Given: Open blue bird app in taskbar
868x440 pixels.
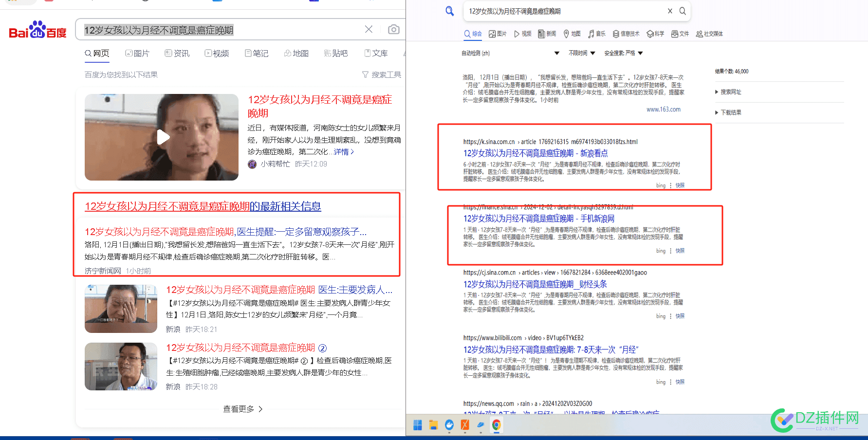Looking at the screenshot, I should [x=480, y=425].
